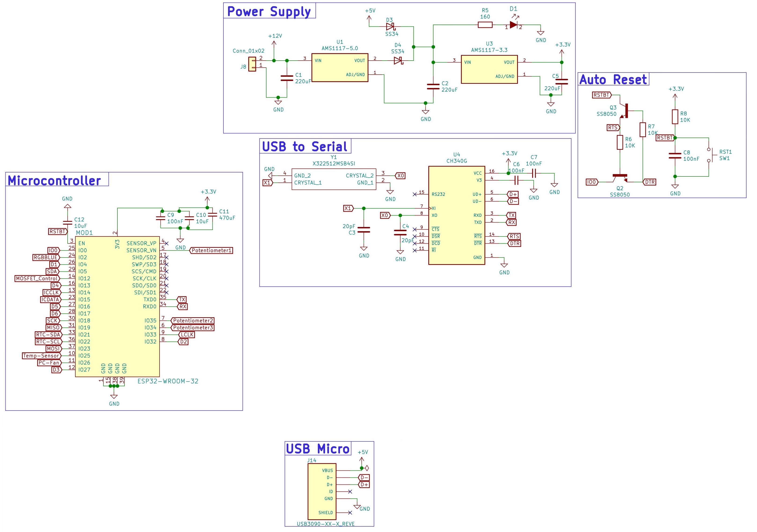Screen dimensions: 757x532
Task: Click the USB Micro section title
Action: pos(317,449)
